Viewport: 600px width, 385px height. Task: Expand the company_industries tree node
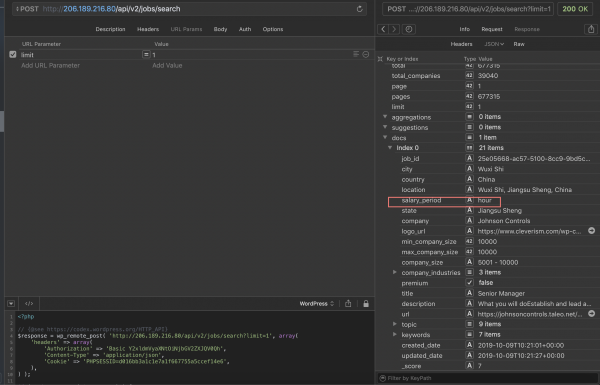tap(395, 272)
